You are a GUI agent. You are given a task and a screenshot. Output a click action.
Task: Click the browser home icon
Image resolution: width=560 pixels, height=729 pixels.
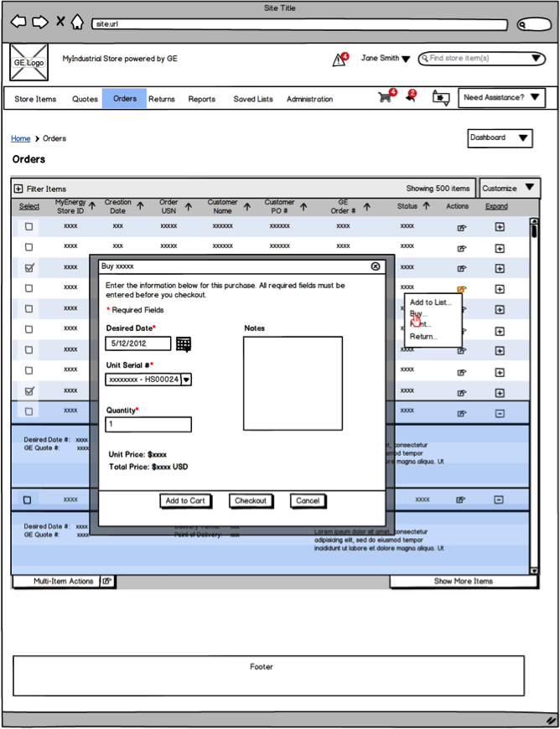pyautogui.click(x=77, y=21)
